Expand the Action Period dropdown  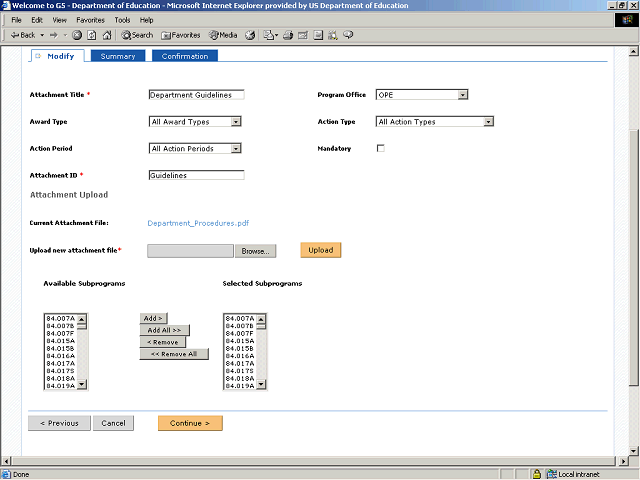(236, 149)
